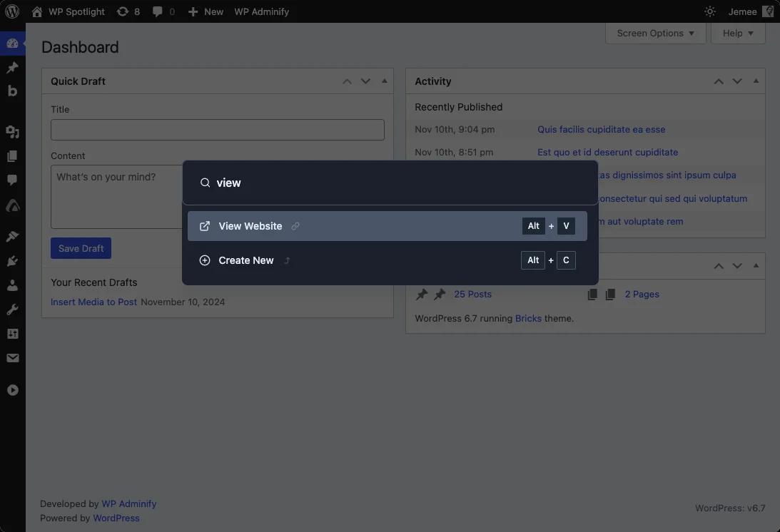Click the Spotlight search field containing 'view'
This screenshot has height=532, width=780.
pyautogui.click(x=390, y=183)
